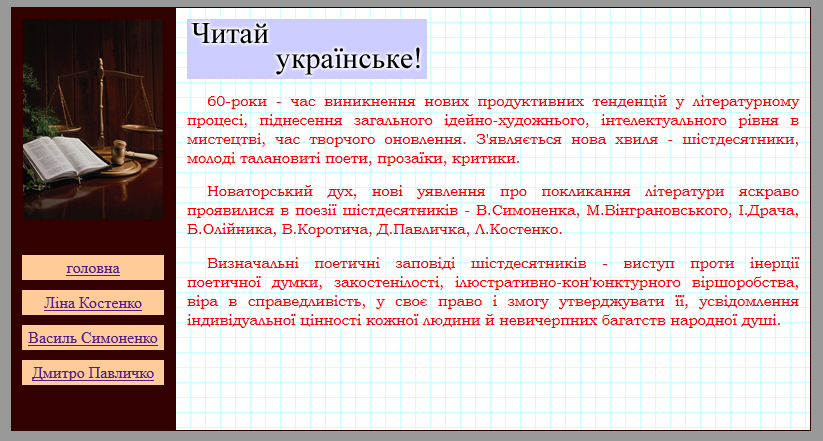Click the Читай українське! heading banner
823x441 pixels.
tap(307, 49)
